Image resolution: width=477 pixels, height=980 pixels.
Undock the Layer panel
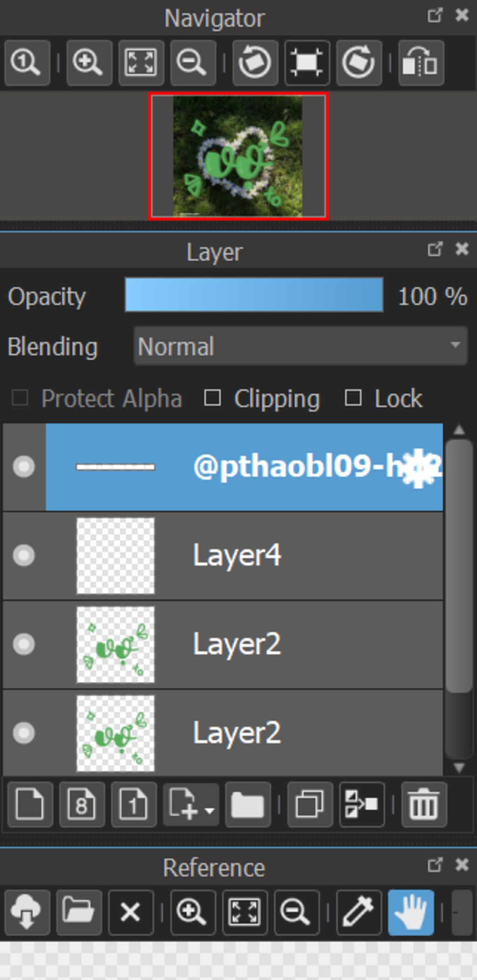tap(435, 249)
